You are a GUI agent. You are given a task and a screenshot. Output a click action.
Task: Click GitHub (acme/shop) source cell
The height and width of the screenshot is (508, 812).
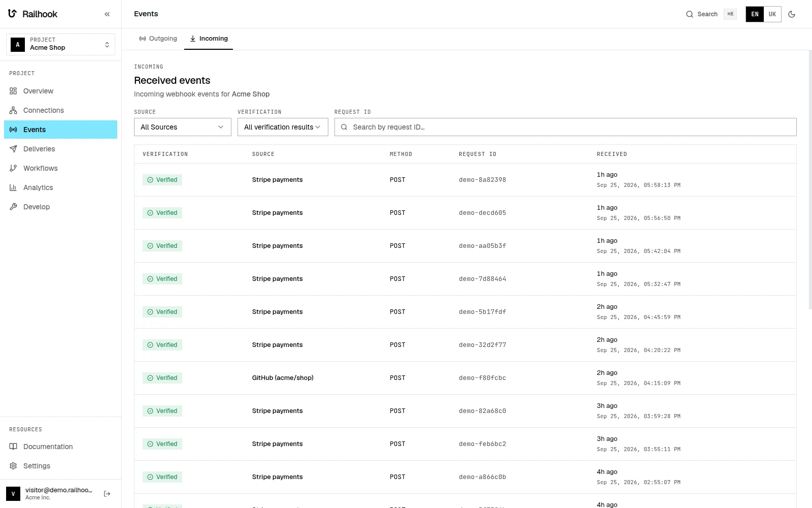(x=283, y=378)
